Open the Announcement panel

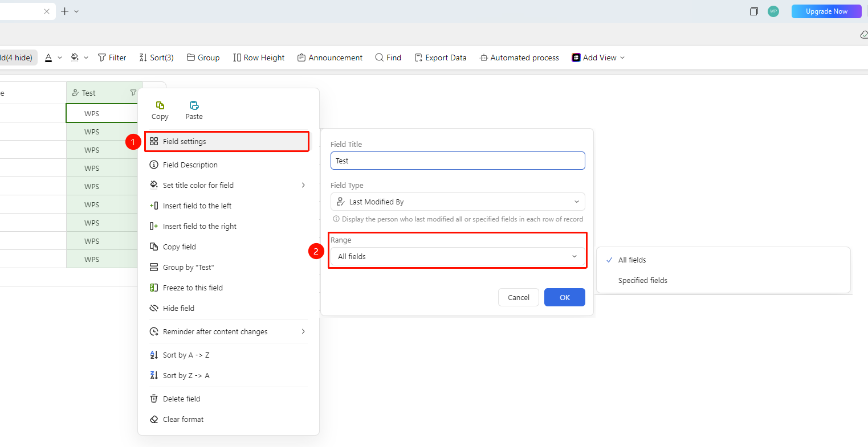[330, 58]
